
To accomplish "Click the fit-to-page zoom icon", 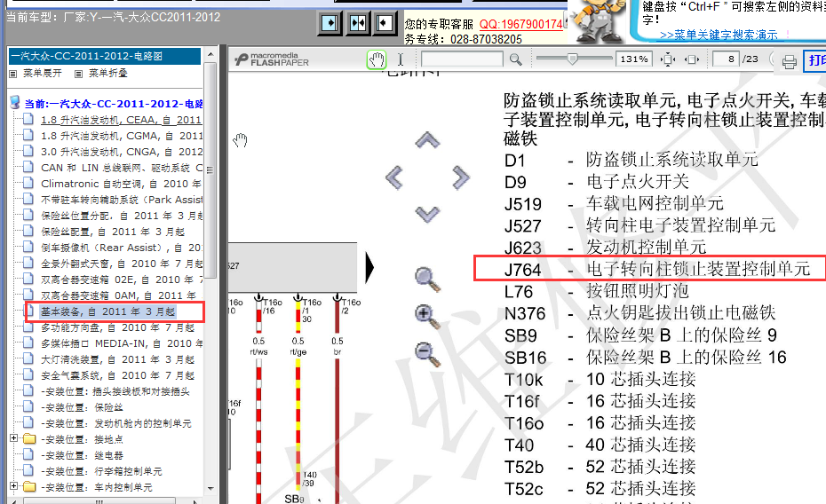I will [x=668, y=59].
